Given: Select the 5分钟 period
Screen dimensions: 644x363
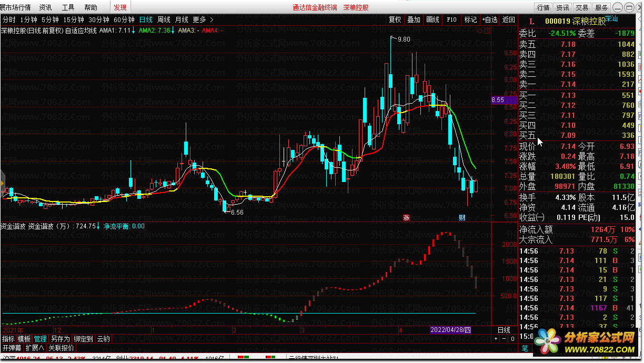Looking at the screenshot, I should click(x=50, y=19).
